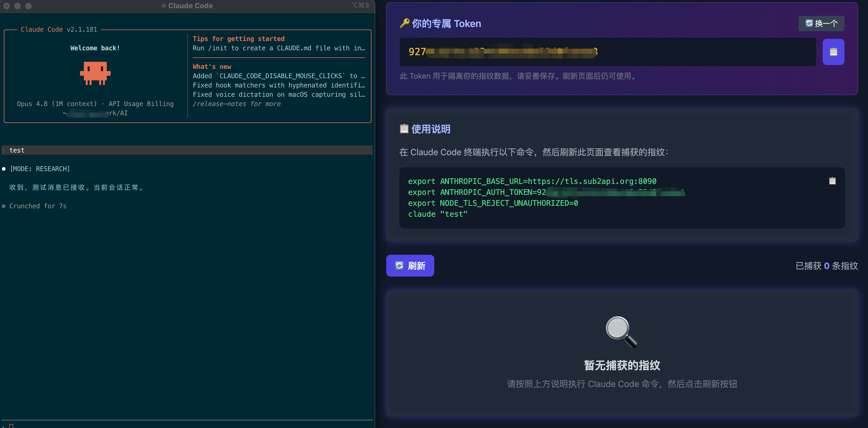Image resolution: width=868 pixels, height=428 pixels.
Task: Click the clipboard icon beside 使用说明
Action: click(x=404, y=129)
